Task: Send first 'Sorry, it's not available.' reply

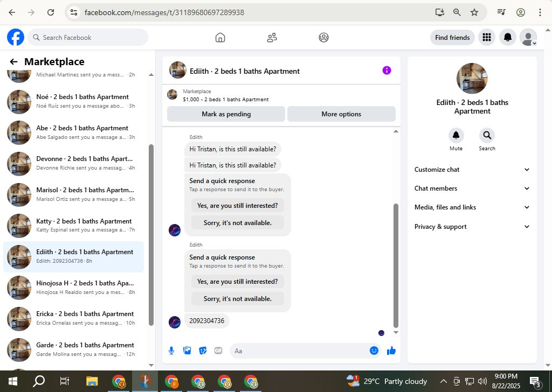Action: 237,223
